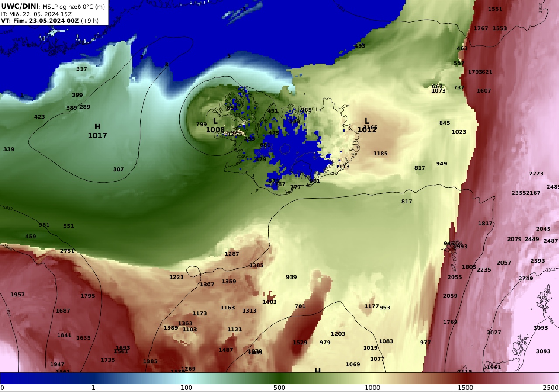
Task: Click the height value 1687
Action: 63,311
